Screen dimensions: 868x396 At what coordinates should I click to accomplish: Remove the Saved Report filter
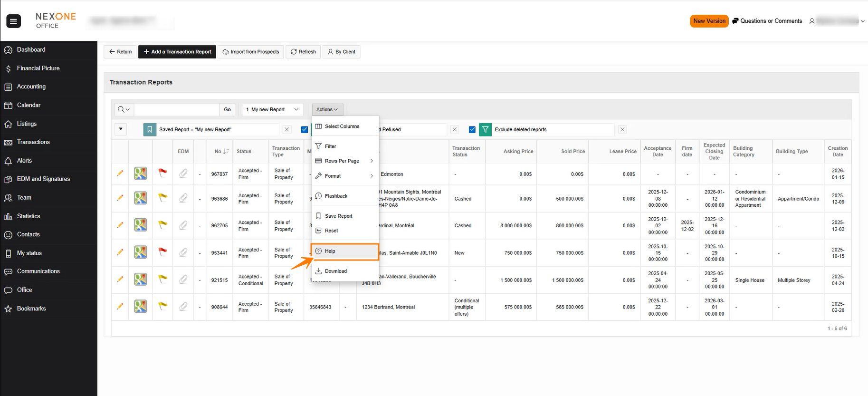click(287, 129)
